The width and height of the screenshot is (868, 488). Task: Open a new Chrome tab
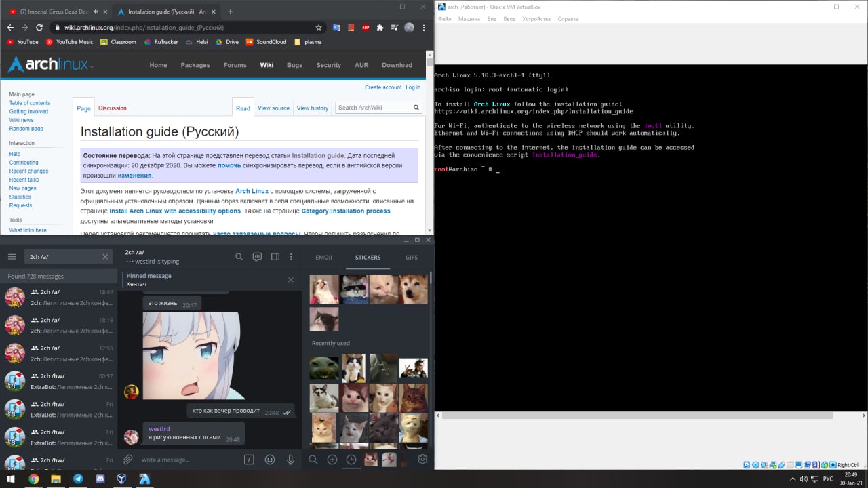pos(231,12)
